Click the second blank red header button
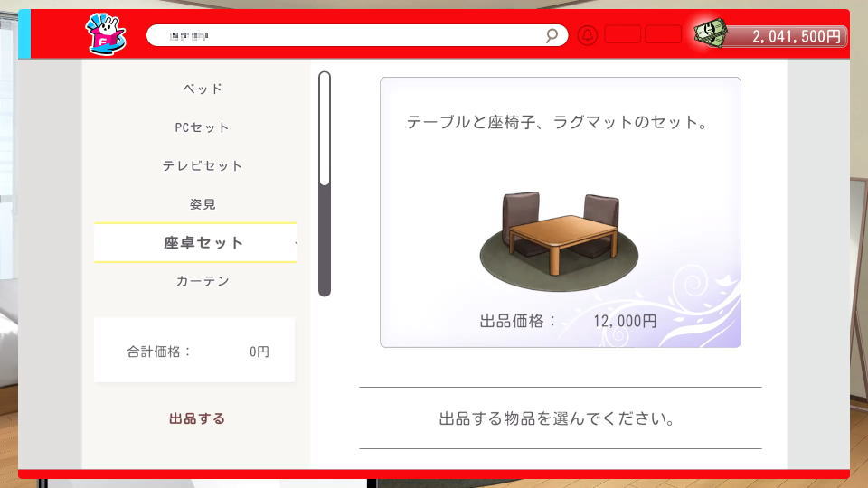The image size is (868, 488). [663, 34]
